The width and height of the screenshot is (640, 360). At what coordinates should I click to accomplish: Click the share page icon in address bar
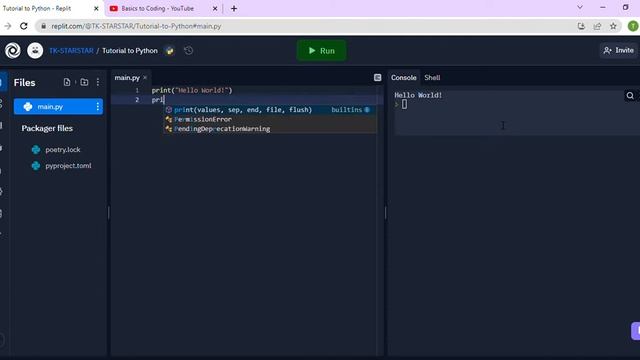[x=597, y=26]
